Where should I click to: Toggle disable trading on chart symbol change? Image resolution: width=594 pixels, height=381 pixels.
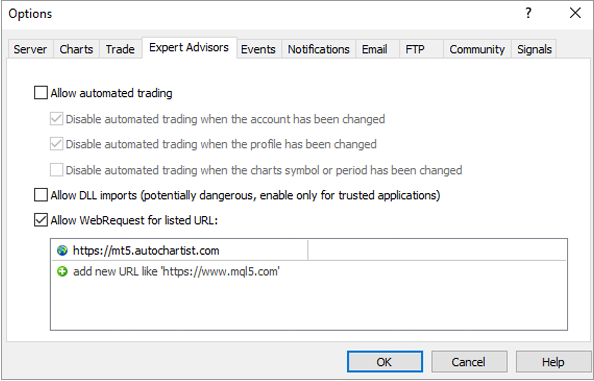(x=56, y=170)
